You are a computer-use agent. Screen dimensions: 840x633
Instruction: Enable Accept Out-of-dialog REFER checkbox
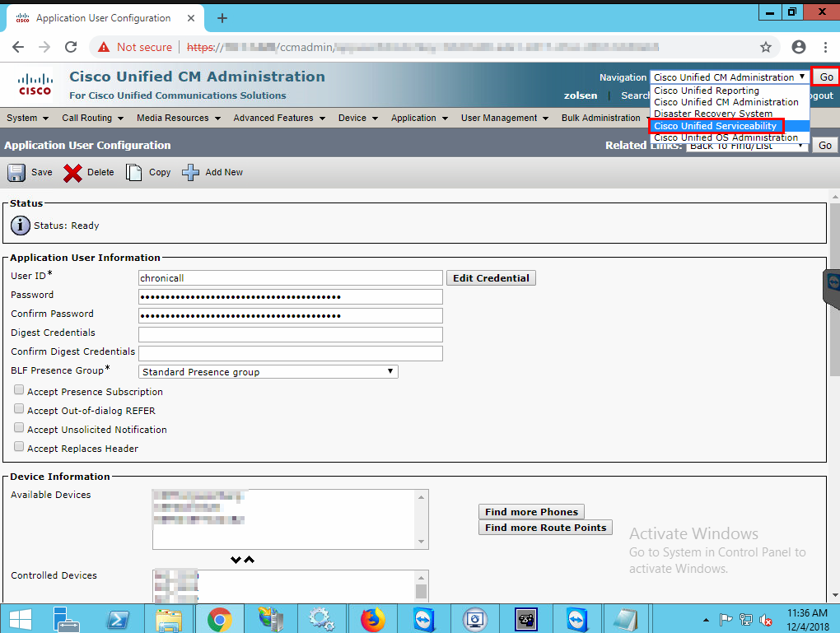(x=19, y=408)
